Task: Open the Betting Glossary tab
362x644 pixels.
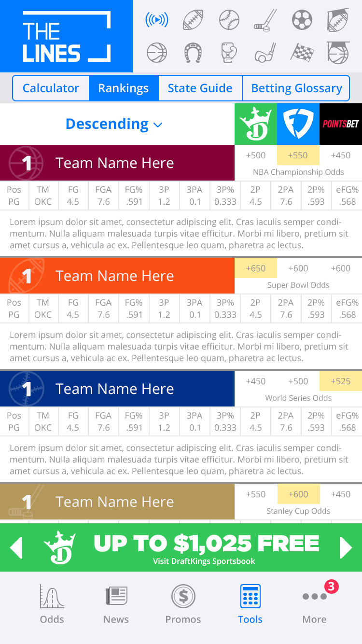Action: click(x=296, y=88)
